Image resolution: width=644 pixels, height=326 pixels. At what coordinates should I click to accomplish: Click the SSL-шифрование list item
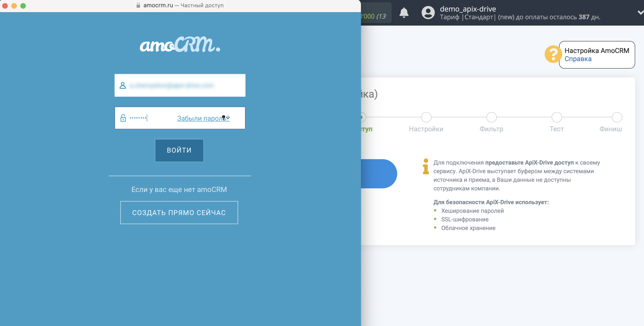coord(464,219)
